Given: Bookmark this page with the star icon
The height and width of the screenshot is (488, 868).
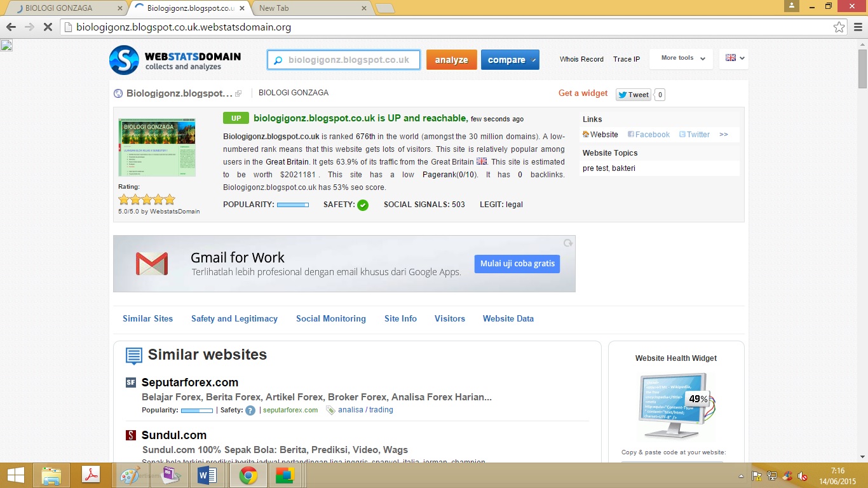Looking at the screenshot, I should click(839, 27).
